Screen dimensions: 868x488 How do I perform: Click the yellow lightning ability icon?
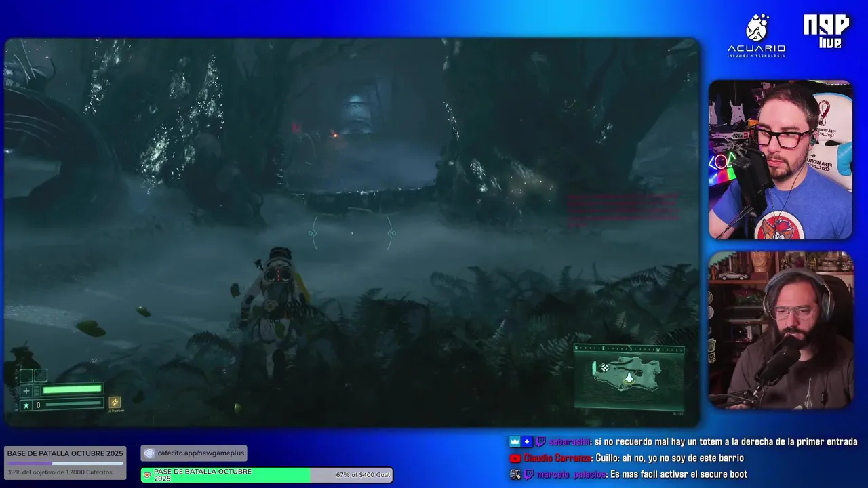click(x=115, y=402)
